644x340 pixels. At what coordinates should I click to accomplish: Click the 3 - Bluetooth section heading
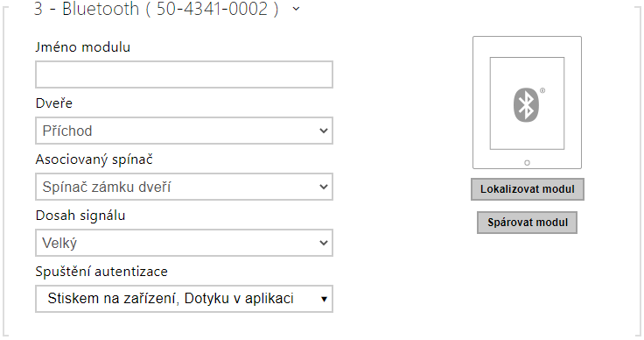tap(156, 9)
